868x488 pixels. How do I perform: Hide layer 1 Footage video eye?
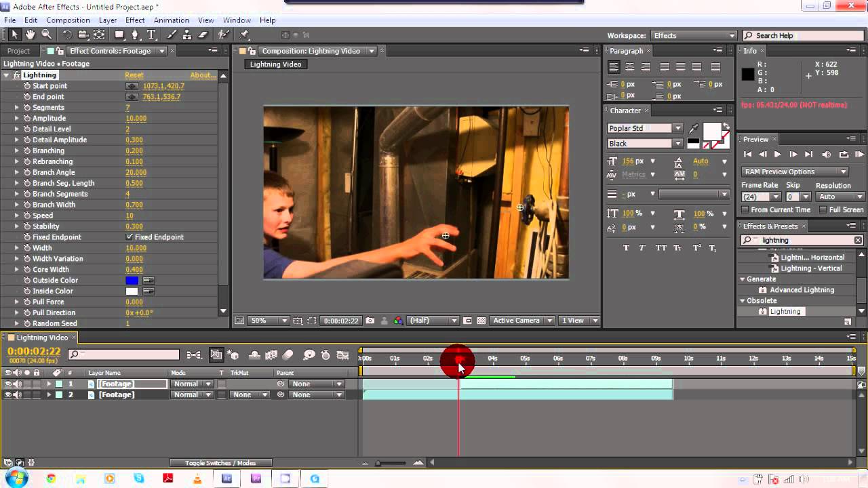pyautogui.click(x=9, y=384)
